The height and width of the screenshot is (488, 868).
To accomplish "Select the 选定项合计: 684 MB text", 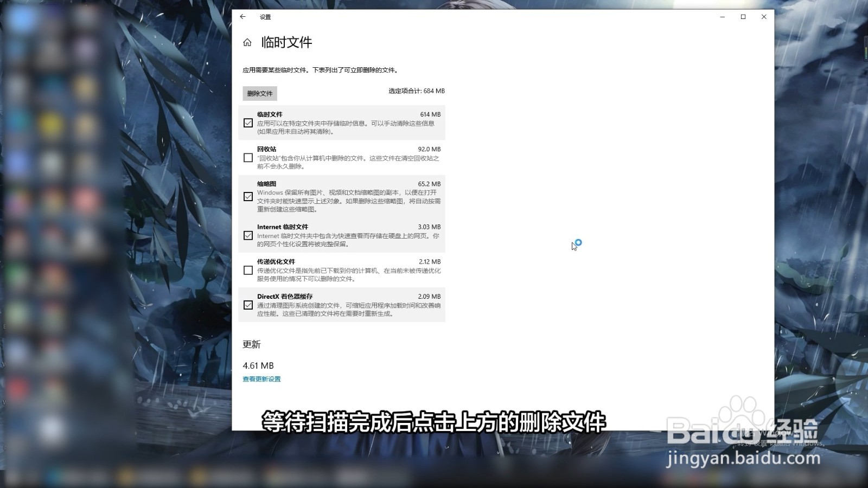I will 416,91.
